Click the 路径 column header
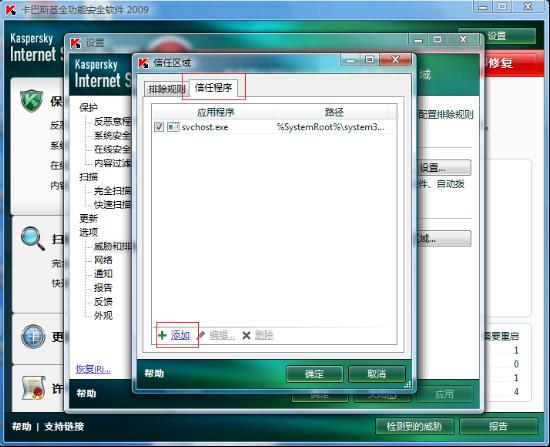 coord(334,112)
